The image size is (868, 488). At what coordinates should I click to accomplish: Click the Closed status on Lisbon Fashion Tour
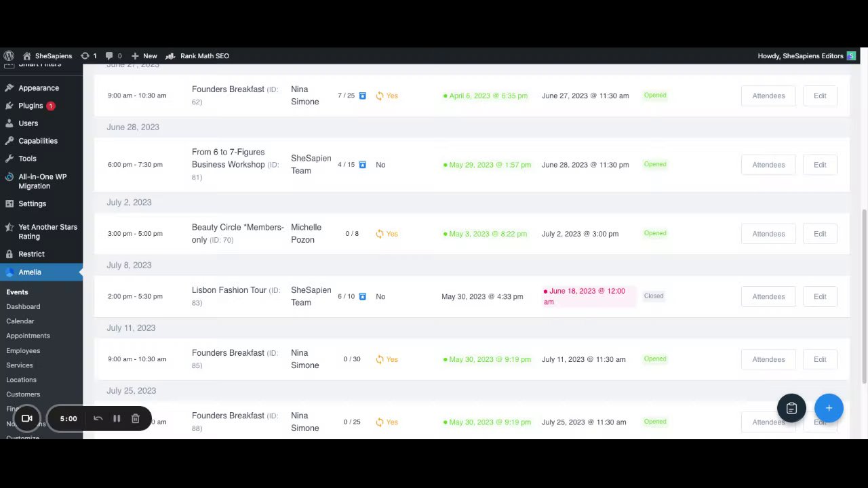tap(654, 296)
